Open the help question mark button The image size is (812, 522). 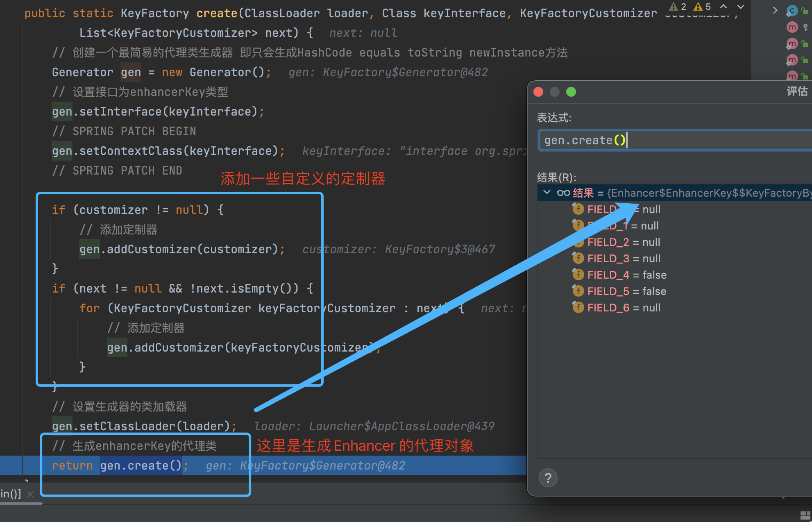click(x=548, y=478)
